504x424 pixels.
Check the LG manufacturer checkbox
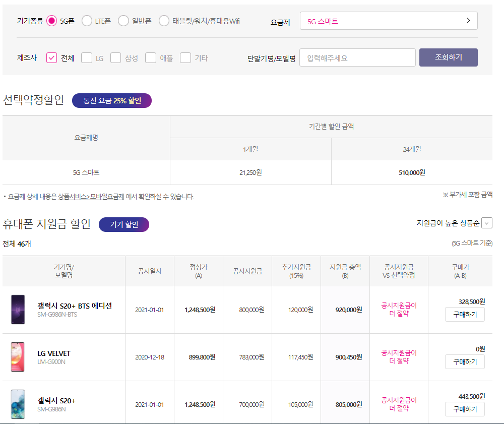[x=87, y=58]
